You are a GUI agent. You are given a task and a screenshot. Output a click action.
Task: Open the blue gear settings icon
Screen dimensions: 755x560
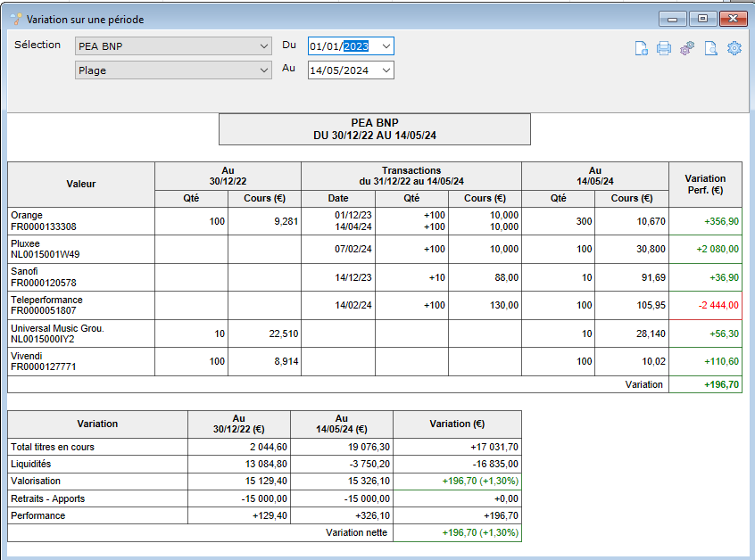(734, 48)
